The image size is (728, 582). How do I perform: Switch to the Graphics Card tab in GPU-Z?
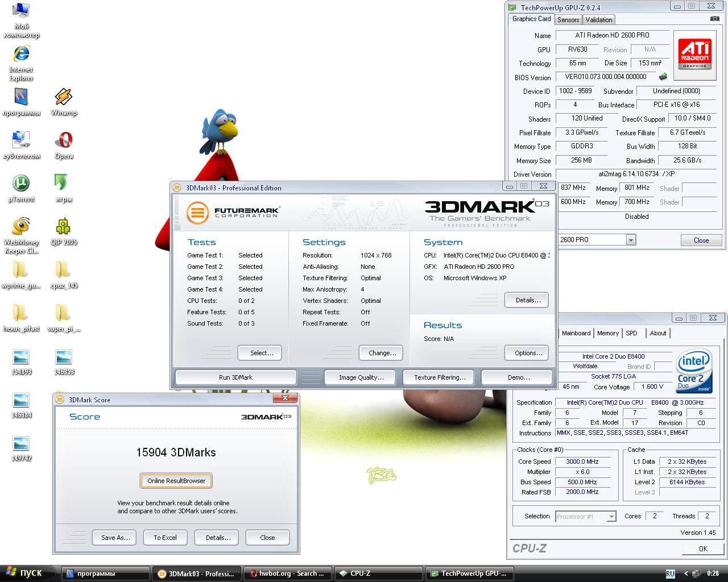tap(531, 19)
